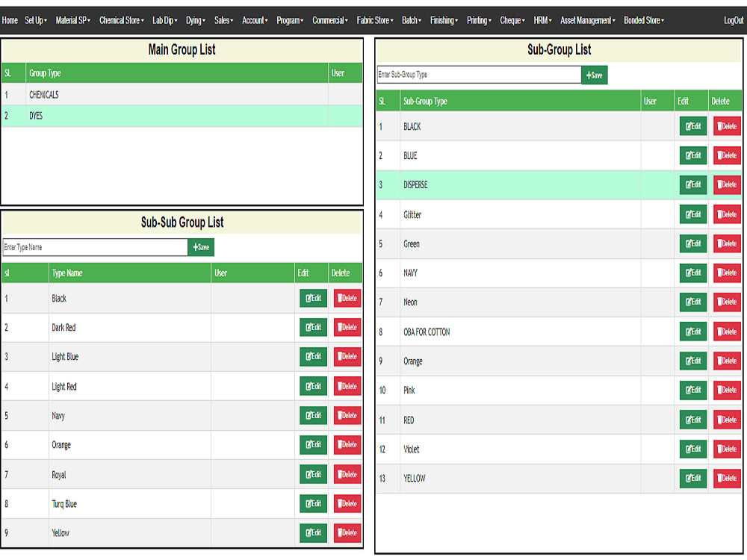Viewport: 747px width, 560px height.
Task: Focus the Enter Sub-Group Type field
Action: 479,75
